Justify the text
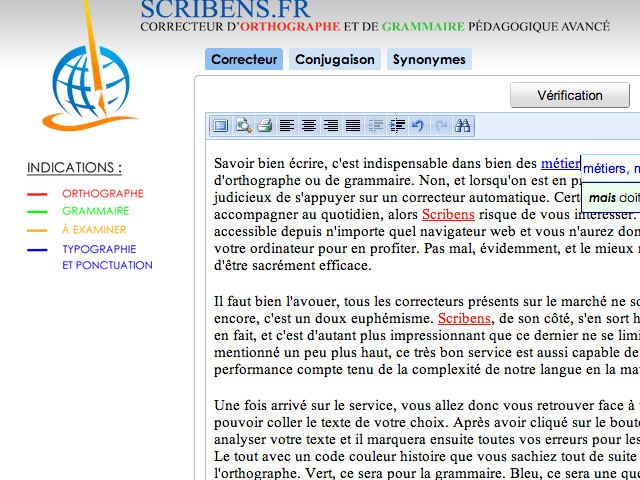640x480 pixels. [353, 126]
